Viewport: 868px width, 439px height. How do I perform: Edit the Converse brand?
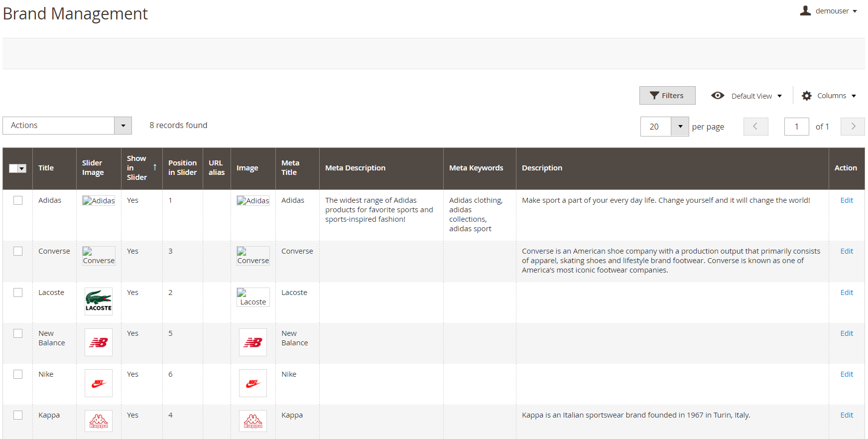click(x=847, y=251)
